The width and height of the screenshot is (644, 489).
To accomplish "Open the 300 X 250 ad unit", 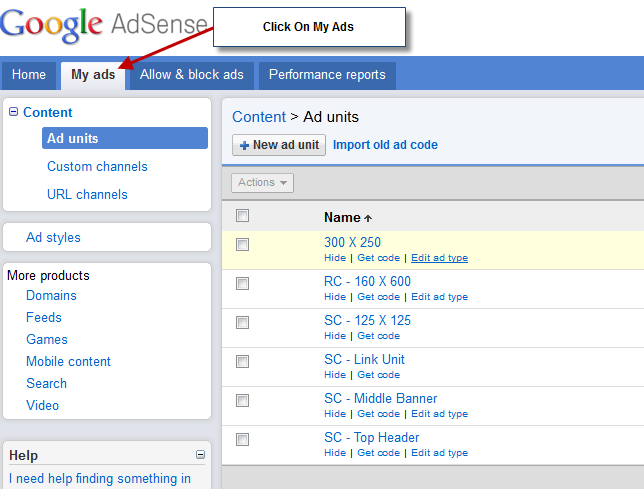I will click(x=352, y=242).
